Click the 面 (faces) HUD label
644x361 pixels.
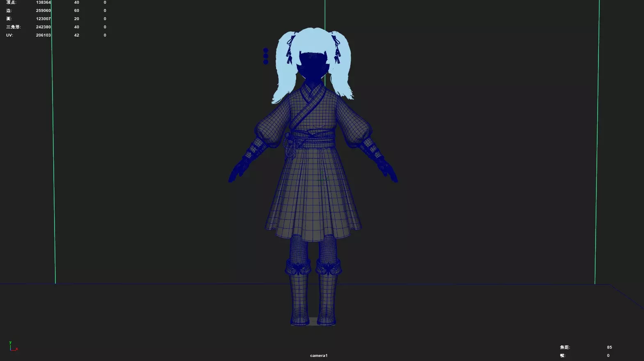9,19
